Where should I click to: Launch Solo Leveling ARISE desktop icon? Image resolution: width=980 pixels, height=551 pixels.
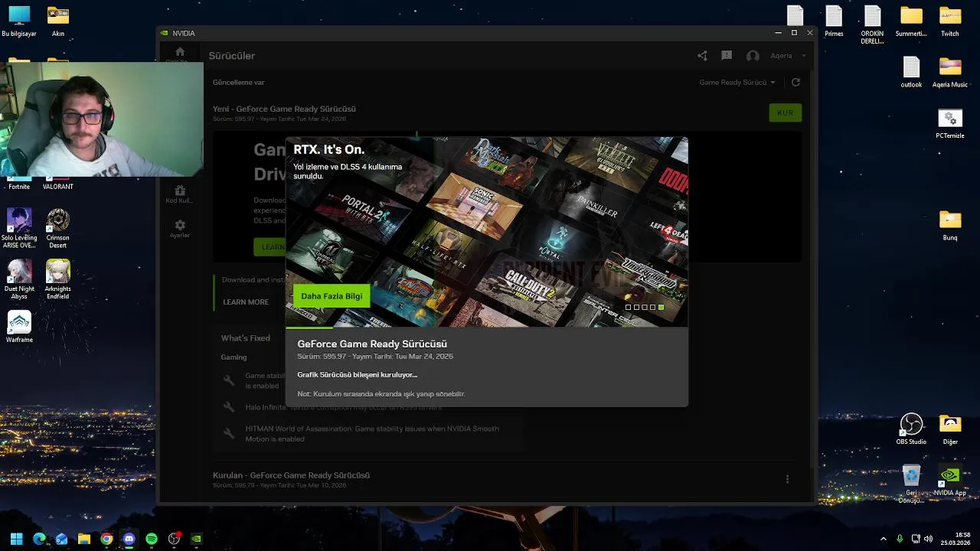click(x=19, y=228)
